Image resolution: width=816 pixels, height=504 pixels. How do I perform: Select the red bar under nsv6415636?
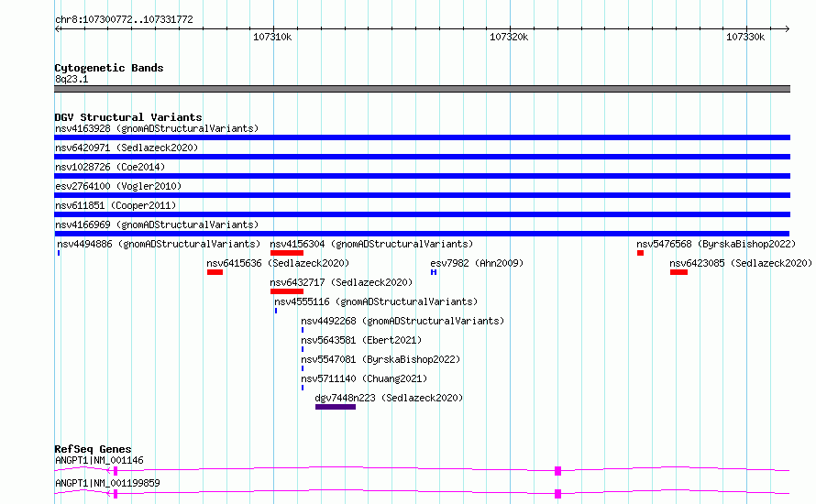pos(215,272)
